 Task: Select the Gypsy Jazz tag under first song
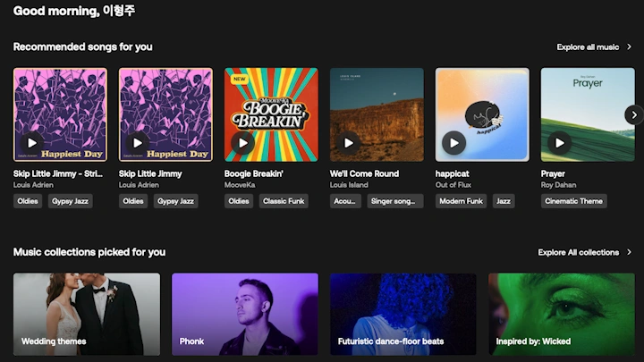(70, 201)
